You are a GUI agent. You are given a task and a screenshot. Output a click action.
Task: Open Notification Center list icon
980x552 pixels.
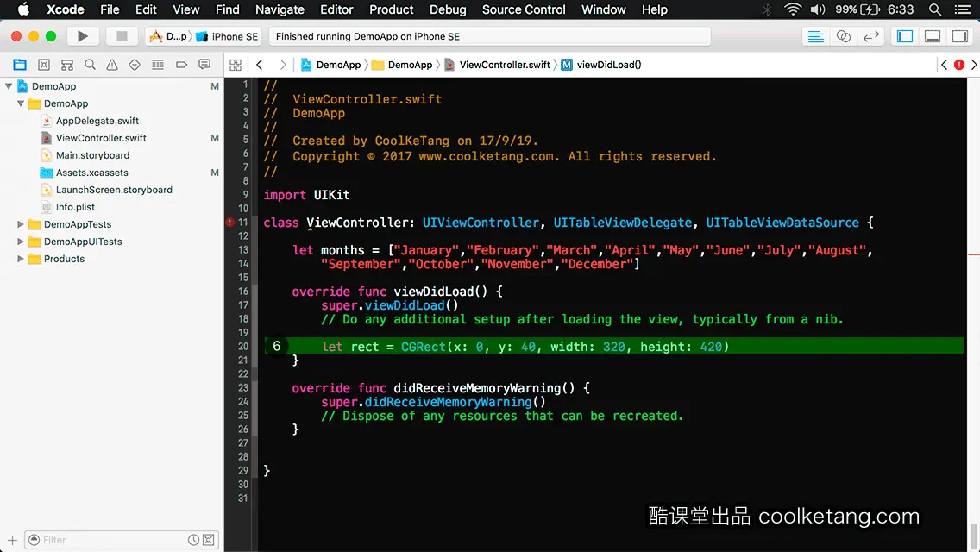click(963, 9)
